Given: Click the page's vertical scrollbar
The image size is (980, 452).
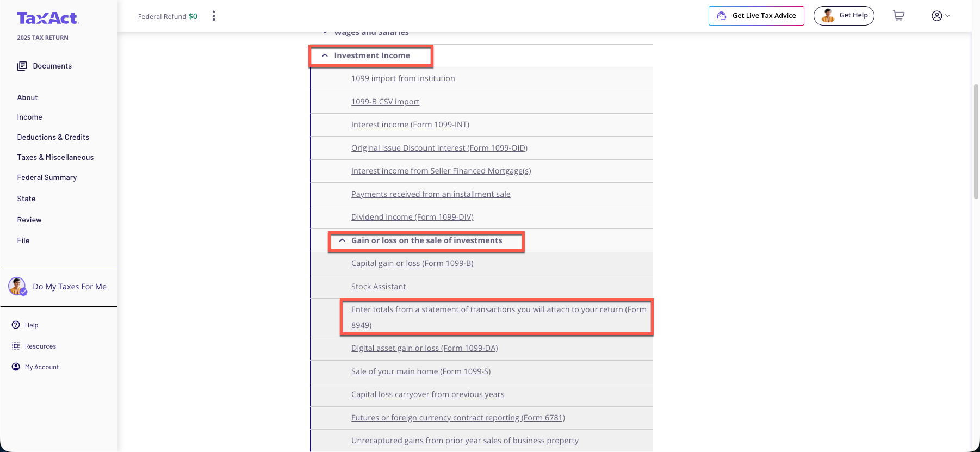Looking at the screenshot, I should [x=976, y=141].
